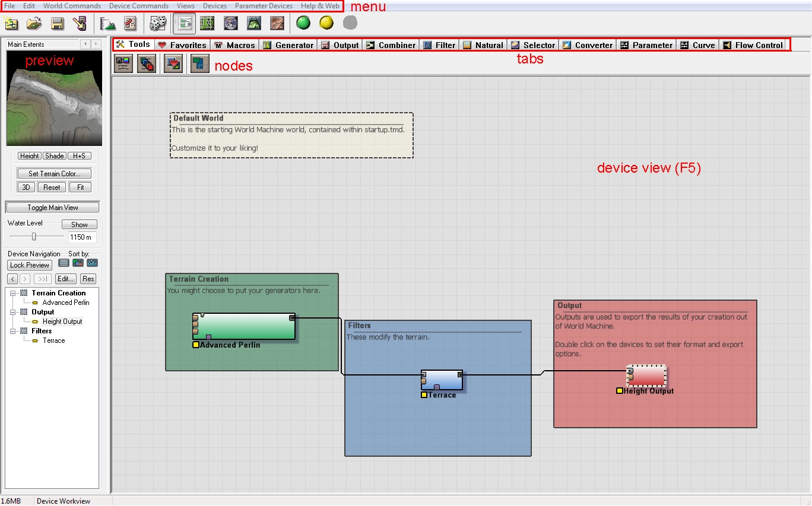
Task: Click the dice randomize icon
Action: [157, 24]
